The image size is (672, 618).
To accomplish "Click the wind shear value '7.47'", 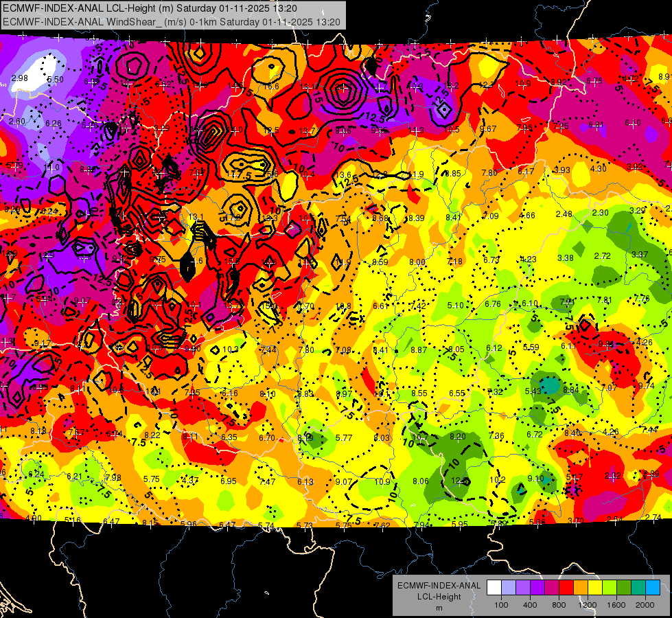I will 268,481.
